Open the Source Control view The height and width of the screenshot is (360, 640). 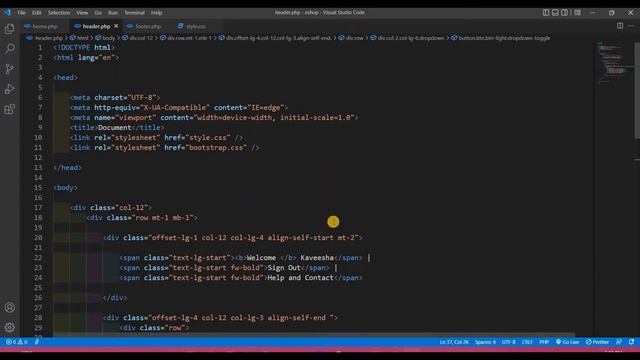click(9, 69)
